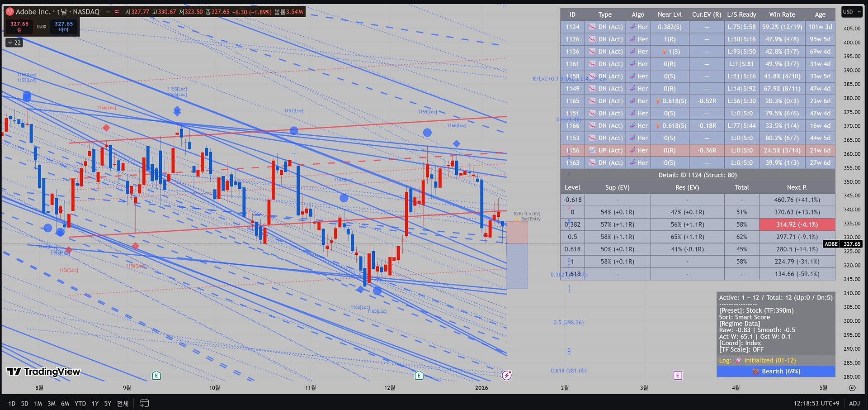Select the YTD time range
Viewport: 868px width, 410px height.
click(80, 403)
